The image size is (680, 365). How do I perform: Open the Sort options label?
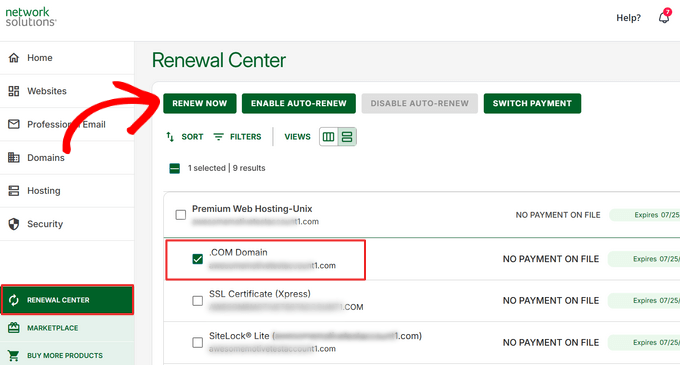(192, 137)
